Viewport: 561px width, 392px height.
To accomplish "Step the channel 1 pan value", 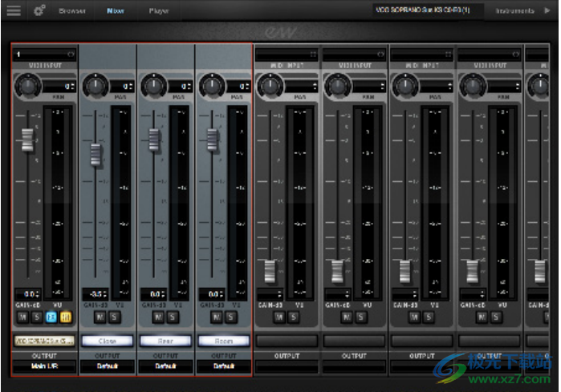I will 73,87.
